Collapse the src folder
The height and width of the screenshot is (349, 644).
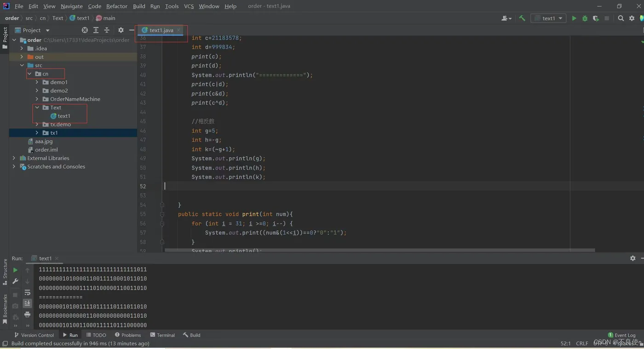pos(22,65)
